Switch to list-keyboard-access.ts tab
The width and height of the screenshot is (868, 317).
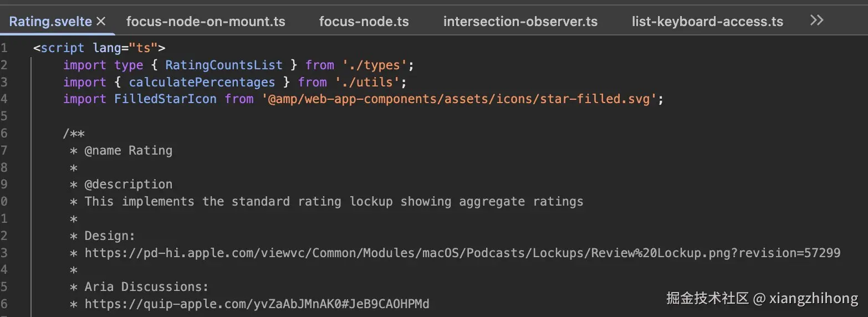[707, 22]
